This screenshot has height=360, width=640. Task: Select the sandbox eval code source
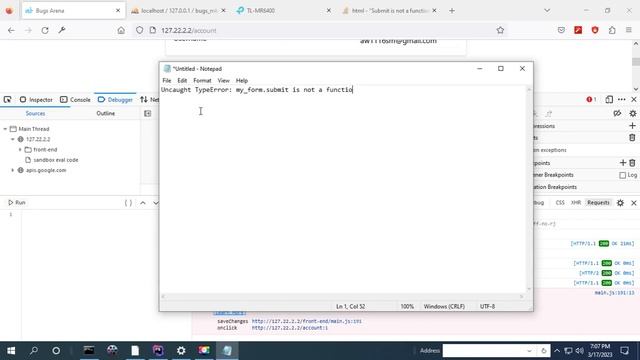pos(56,160)
